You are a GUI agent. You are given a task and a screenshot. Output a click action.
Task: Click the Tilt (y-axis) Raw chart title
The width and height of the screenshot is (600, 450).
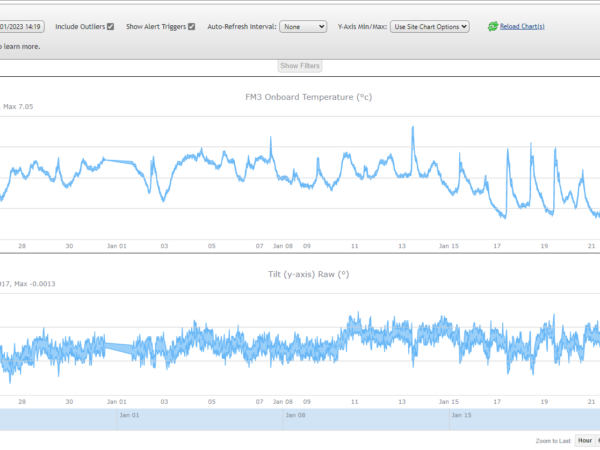point(308,274)
